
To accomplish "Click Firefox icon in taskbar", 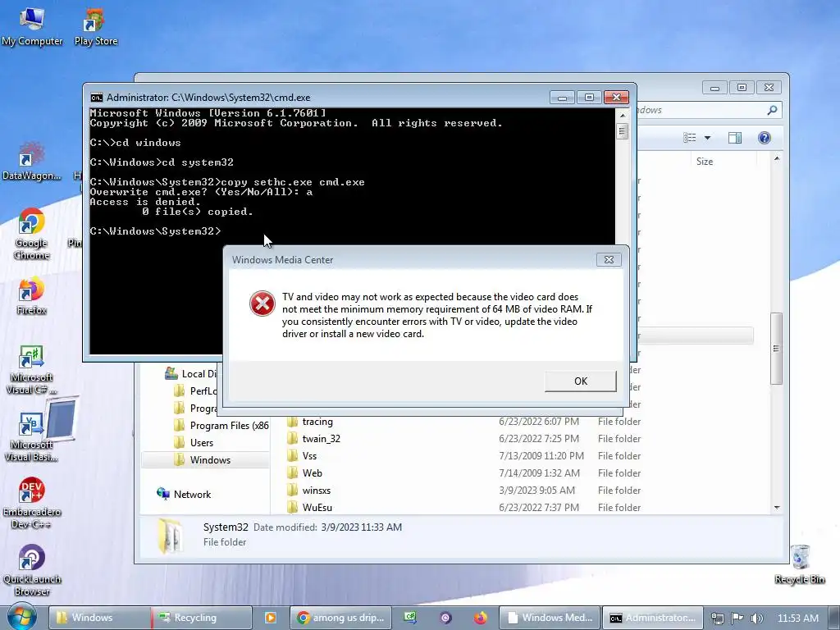I will tap(481, 618).
